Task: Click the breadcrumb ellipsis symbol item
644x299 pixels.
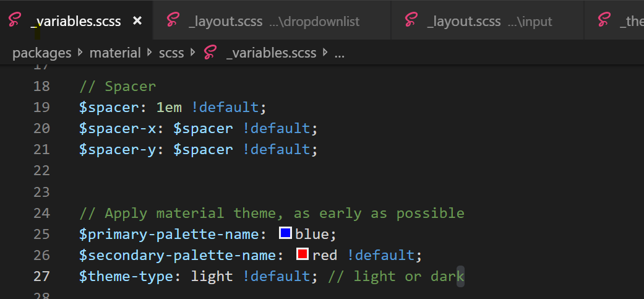Action: pyautogui.click(x=339, y=53)
